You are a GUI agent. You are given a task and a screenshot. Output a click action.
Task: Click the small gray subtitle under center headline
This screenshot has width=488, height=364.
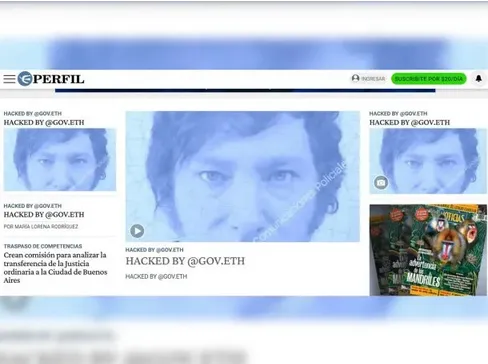coord(156,277)
